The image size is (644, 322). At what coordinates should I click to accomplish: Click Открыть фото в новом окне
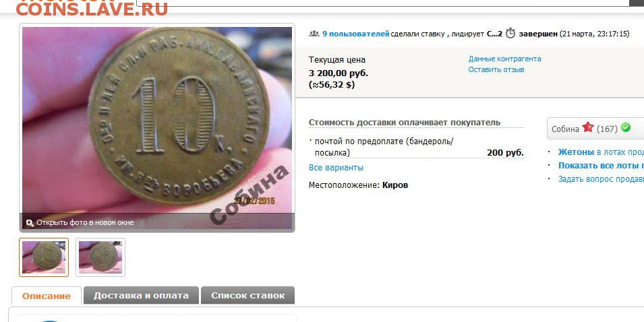(x=85, y=223)
